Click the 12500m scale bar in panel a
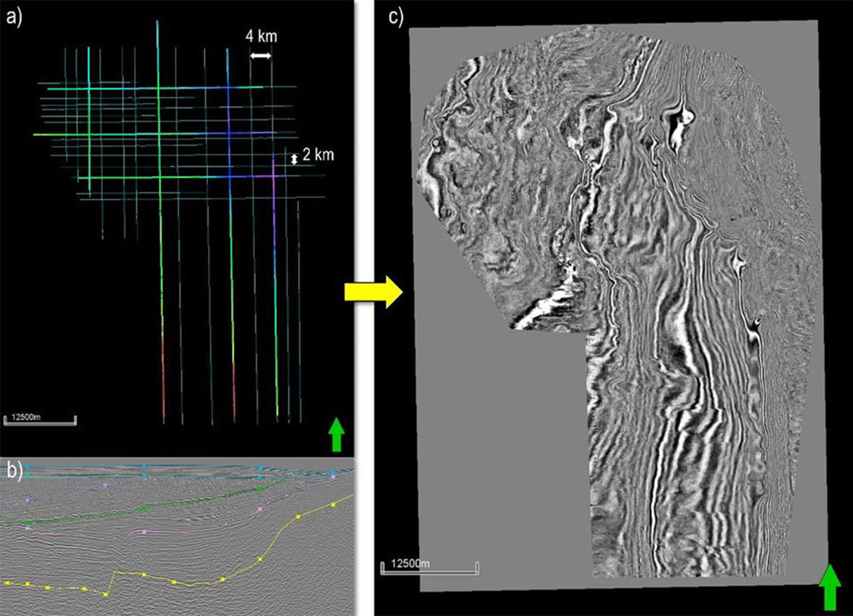This screenshot has height=616, width=853. [40, 418]
